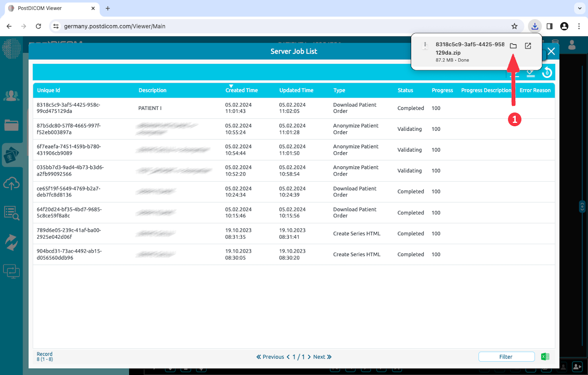Go to Next page of records
Viewport: 588px width, 375px height.
322,357
